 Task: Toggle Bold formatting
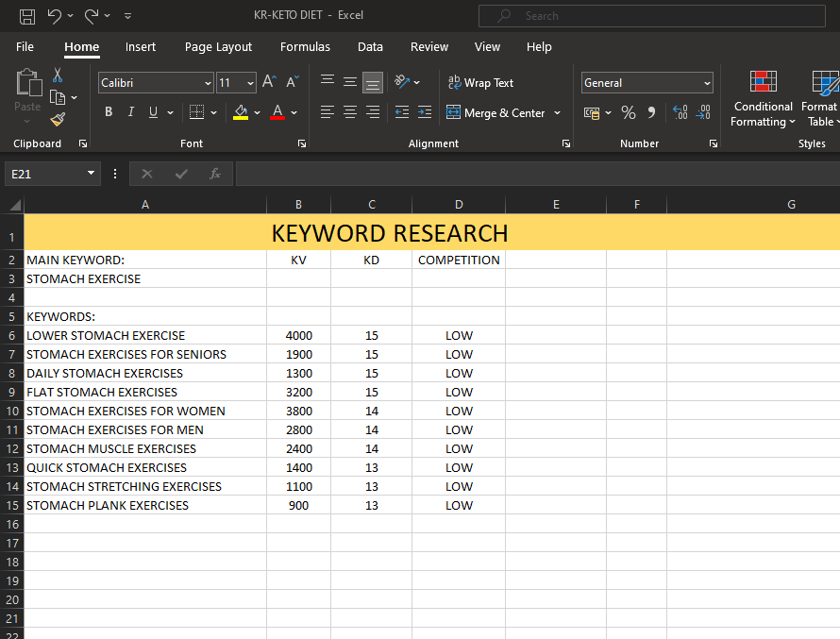point(109,112)
